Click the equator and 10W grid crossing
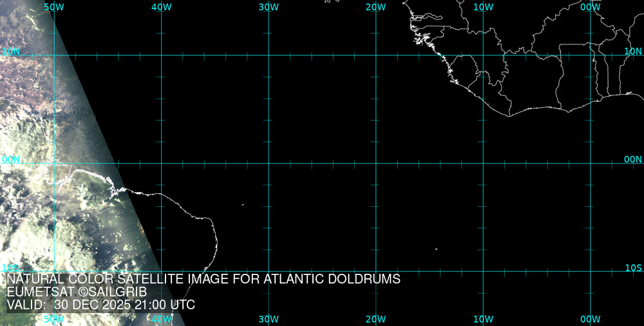The height and width of the screenshot is (326, 644). click(x=483, y=163)
